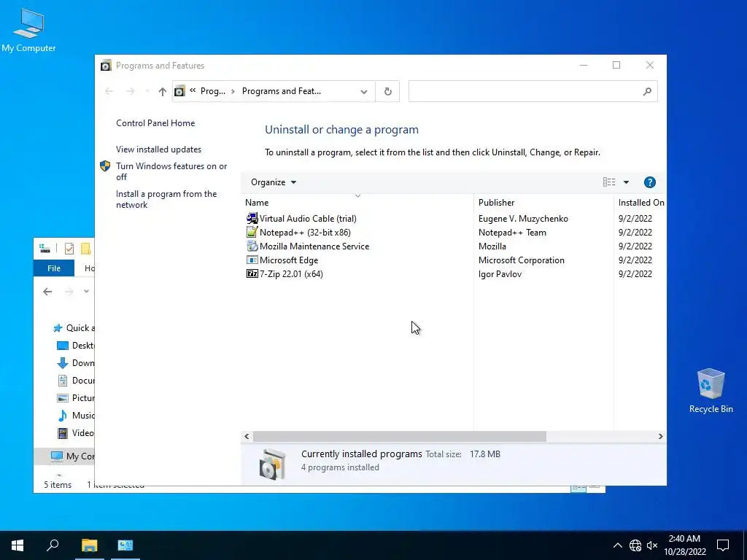Image resolution: width=747 pixels, height=560 pixels.
Task: Select the Virtual Audio Cable program icon
Action: tap(252, 219)
